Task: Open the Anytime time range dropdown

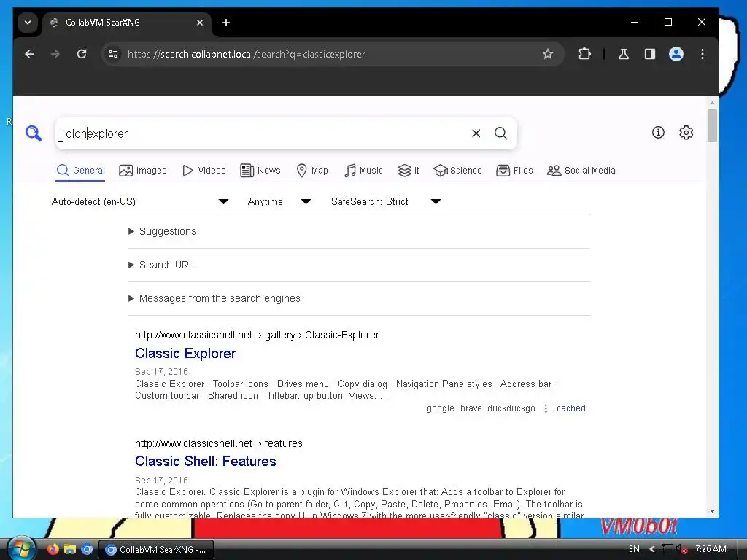Action: click(279, 201)
